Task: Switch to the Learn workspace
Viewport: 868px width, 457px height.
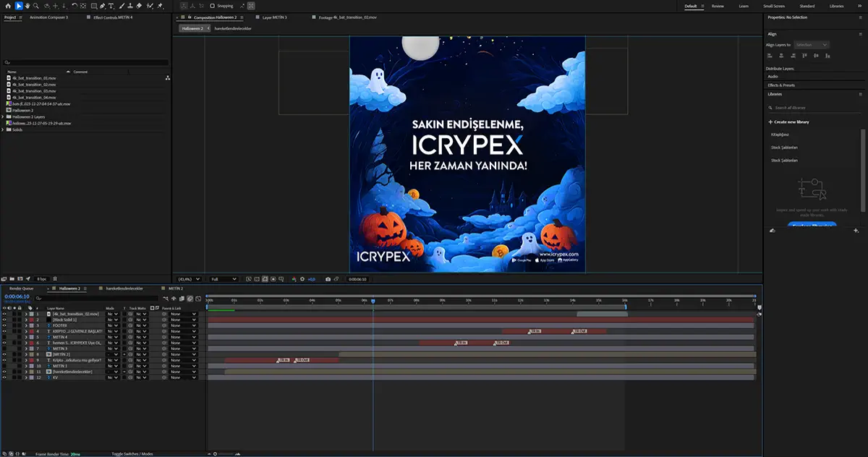Action: coord(744,6)
